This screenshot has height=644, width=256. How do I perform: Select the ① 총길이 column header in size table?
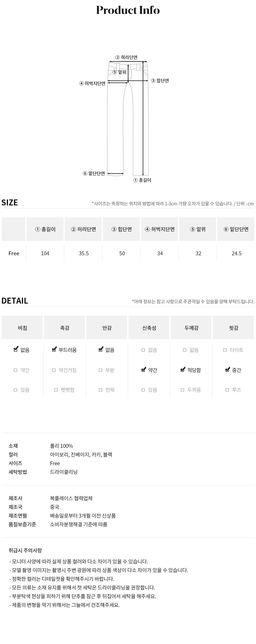(45, 229)
